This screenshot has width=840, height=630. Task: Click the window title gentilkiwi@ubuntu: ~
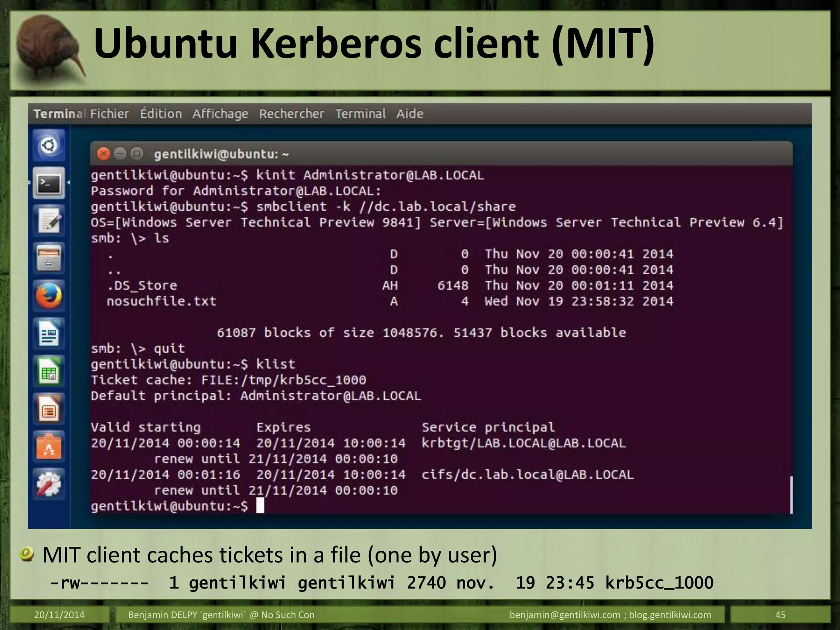point(221,154)
